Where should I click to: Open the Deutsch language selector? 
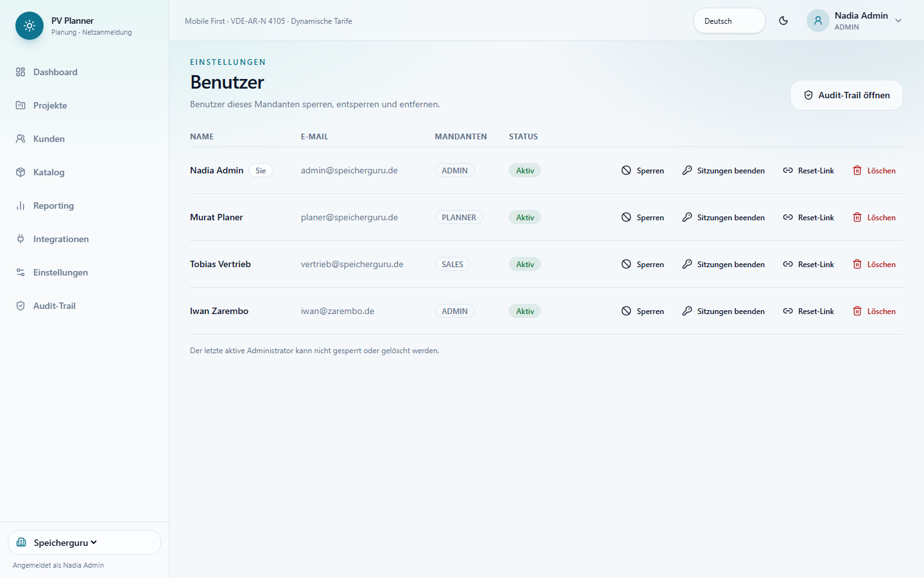[729, 21]
